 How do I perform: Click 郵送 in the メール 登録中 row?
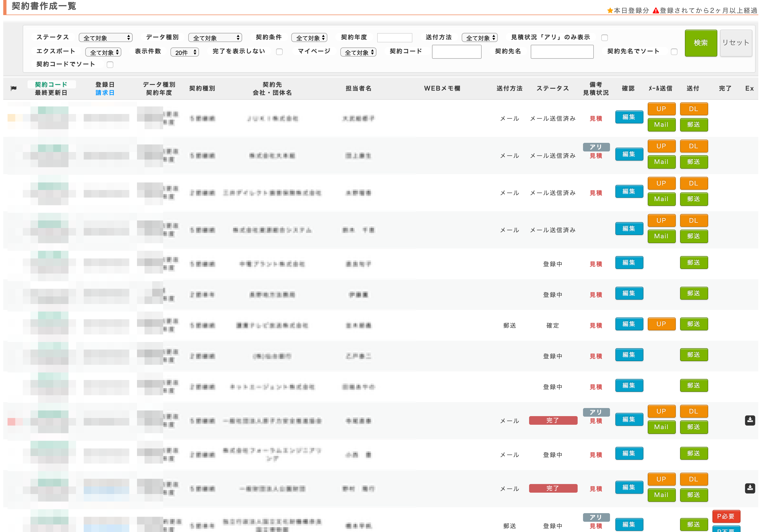click(x=693, y=453)
